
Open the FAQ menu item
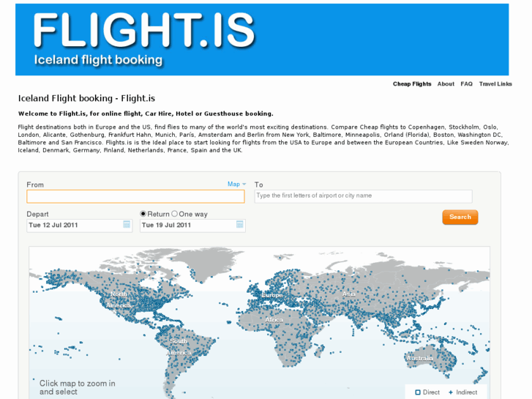(466, 84)
